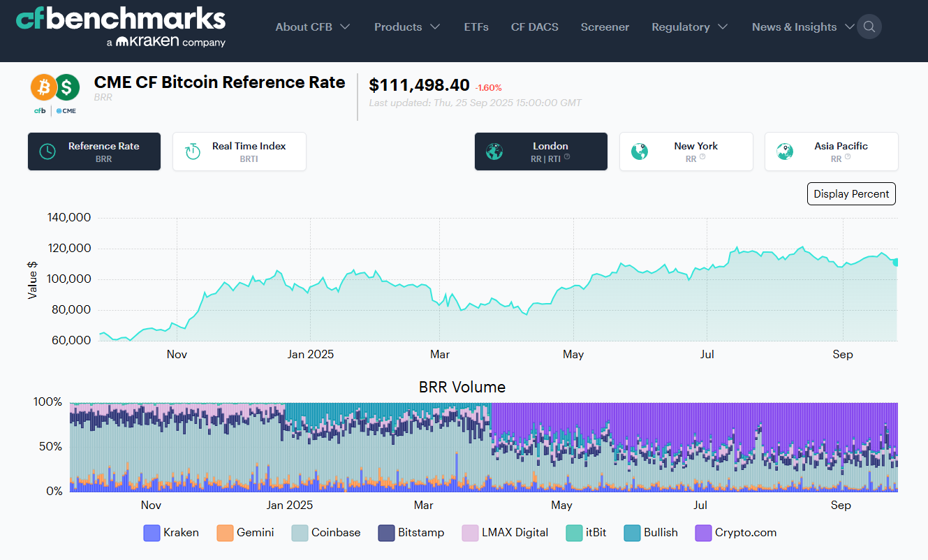
Task: Click the -1.60% change value
Action: coord(488,88)
